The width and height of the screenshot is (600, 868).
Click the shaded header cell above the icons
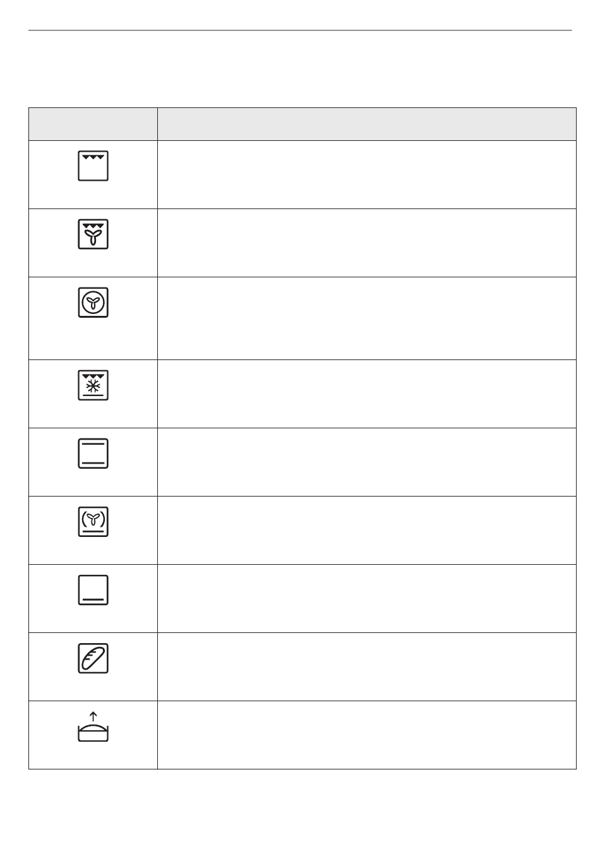[x=93, y=124]
